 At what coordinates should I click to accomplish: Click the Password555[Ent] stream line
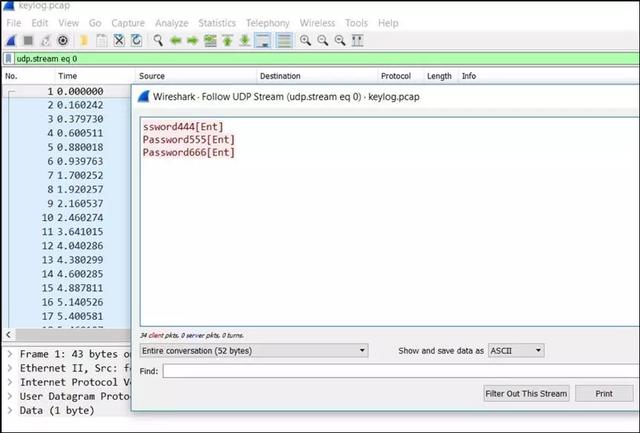click(x=189, y=140)
